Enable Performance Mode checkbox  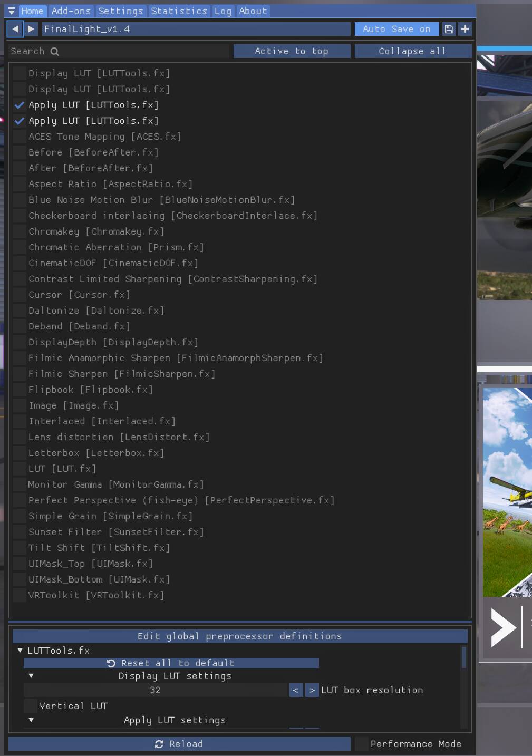(361, 744)
